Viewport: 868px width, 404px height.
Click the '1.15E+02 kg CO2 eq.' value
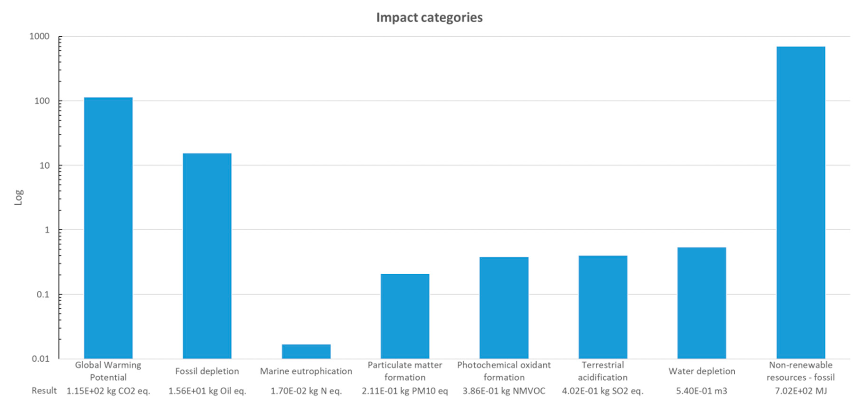[108, 391]
